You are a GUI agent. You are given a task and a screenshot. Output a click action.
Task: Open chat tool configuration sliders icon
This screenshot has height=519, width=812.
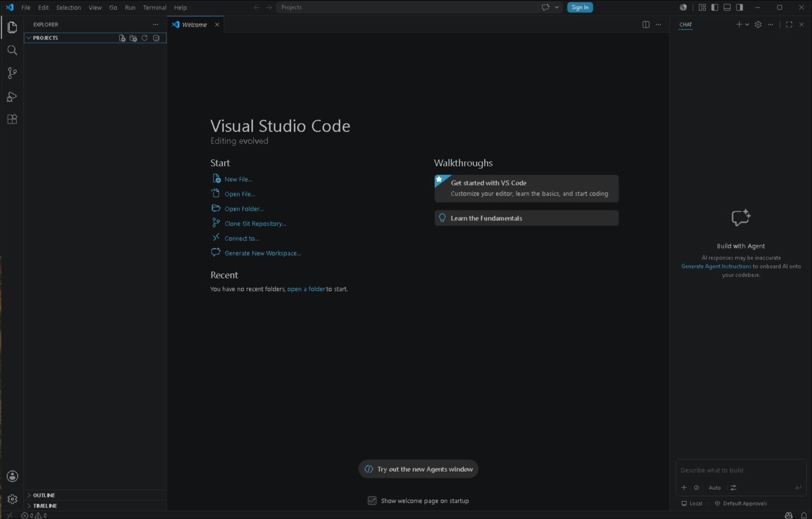[733, 488]
